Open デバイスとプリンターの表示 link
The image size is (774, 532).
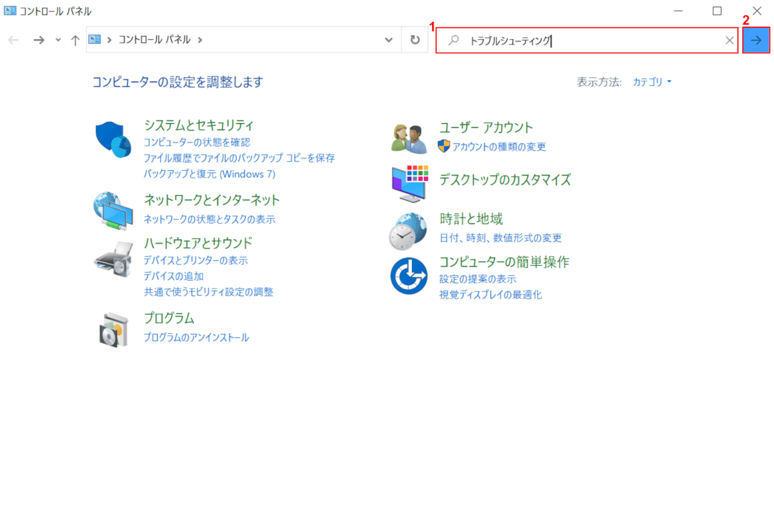(x=196, y=260)
